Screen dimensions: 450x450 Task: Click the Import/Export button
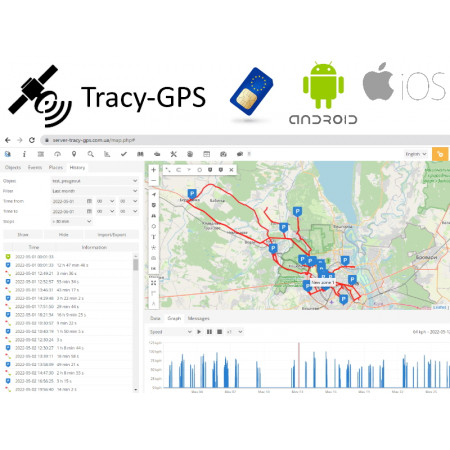pos(112,235)
